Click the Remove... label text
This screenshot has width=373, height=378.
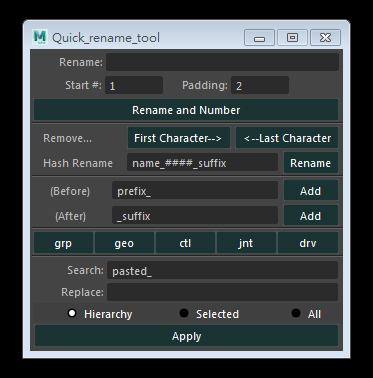coord(67,138)
